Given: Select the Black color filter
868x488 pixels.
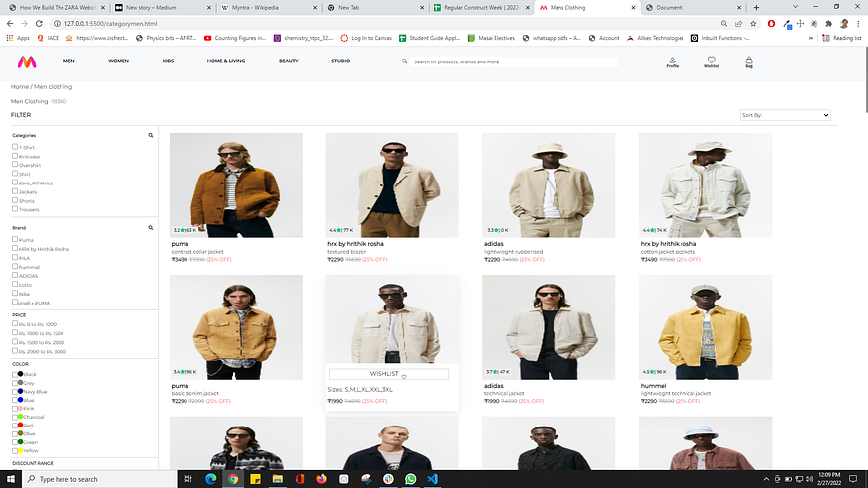Looking at the screenshot, I should [15, 374].
